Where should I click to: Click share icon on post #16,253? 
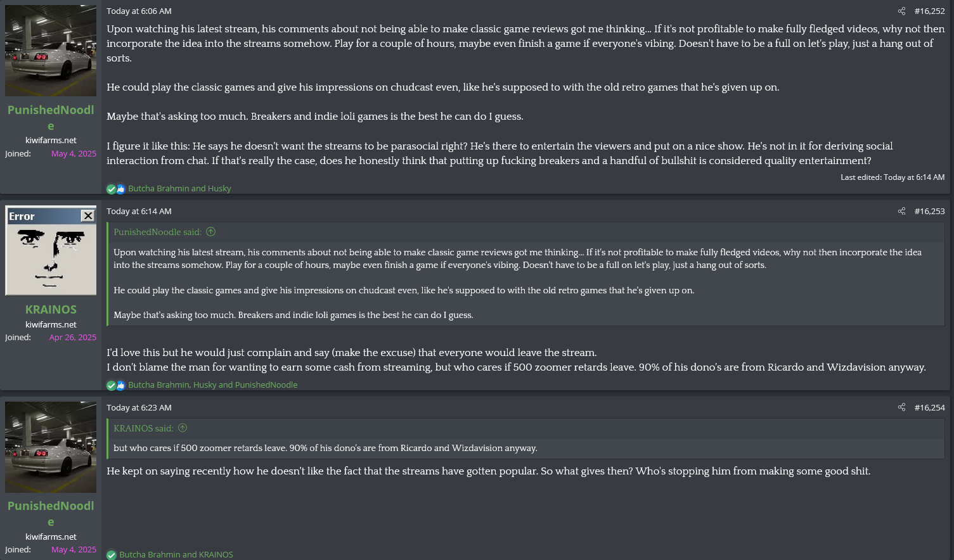(901, 211)
